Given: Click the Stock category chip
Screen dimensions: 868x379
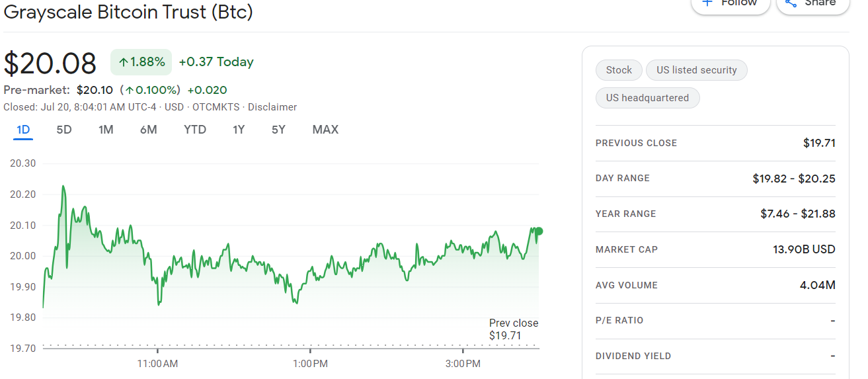Looking at the screenshot, I should 619,70.
